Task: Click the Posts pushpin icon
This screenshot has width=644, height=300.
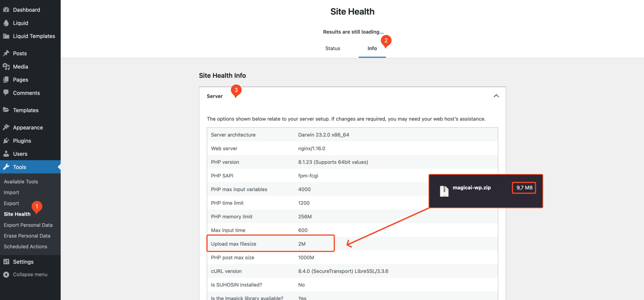Action: 6,53
